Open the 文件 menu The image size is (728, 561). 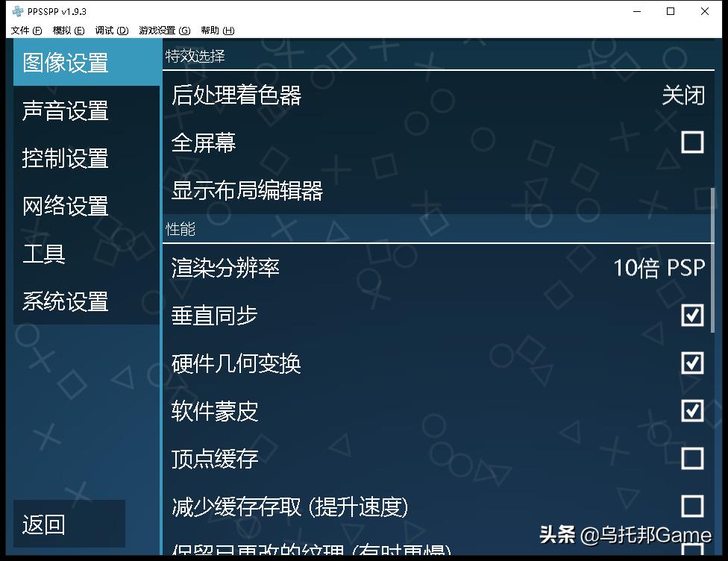coord(25,30)
